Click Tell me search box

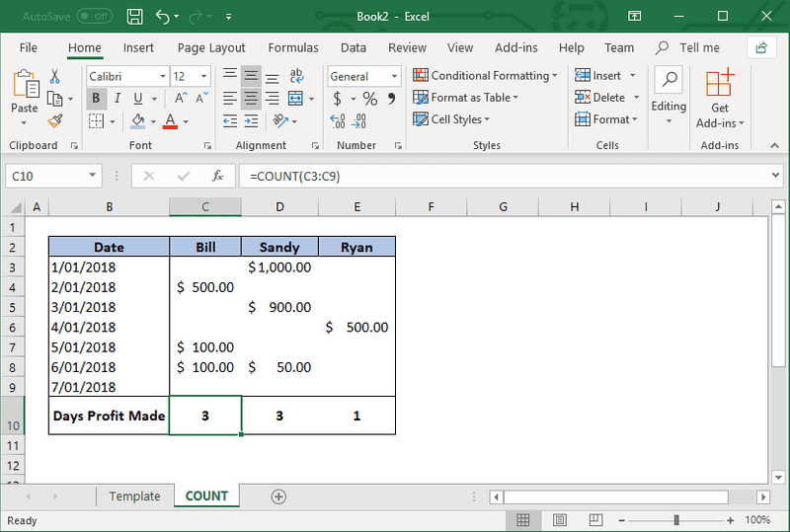click(x=687, y=47)
